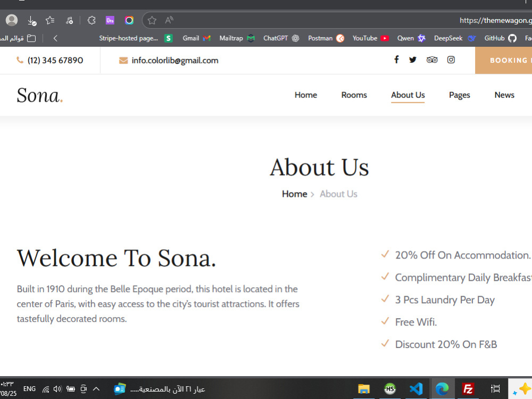Open the Gmail bookmark
Image resolution: width=532 pixels, height=399 pixels.
197,38
